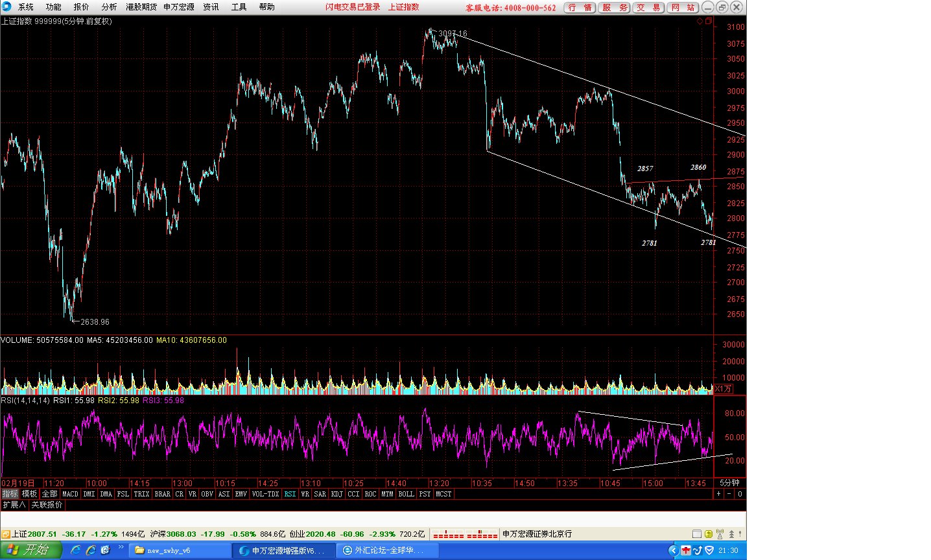Switch indicator to OBV
Viewport: 931px width, 560px height.
click(207, 494)
